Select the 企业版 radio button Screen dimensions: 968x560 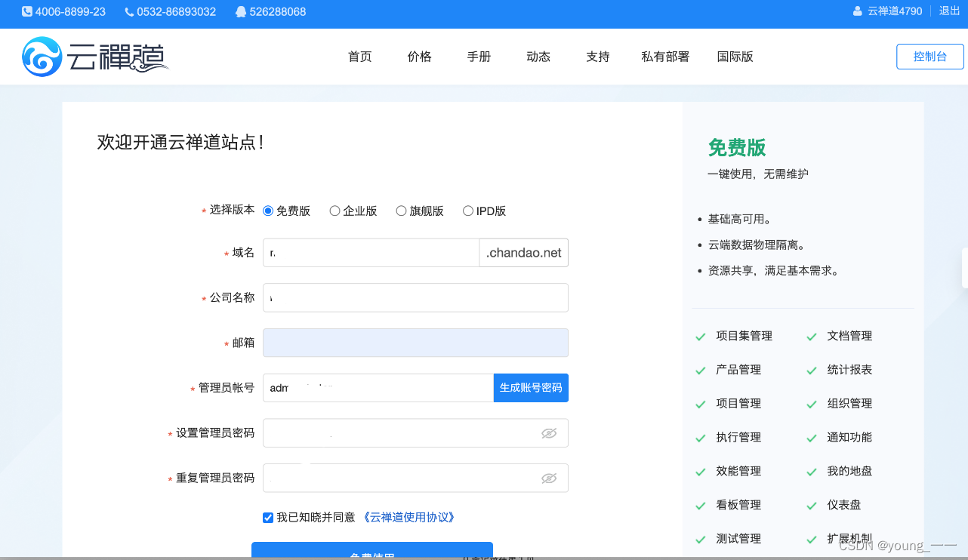[334, 211]
